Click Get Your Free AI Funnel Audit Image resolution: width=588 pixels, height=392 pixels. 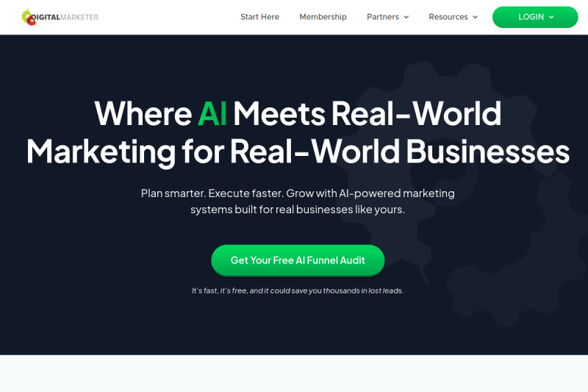(x=298, y=260)
